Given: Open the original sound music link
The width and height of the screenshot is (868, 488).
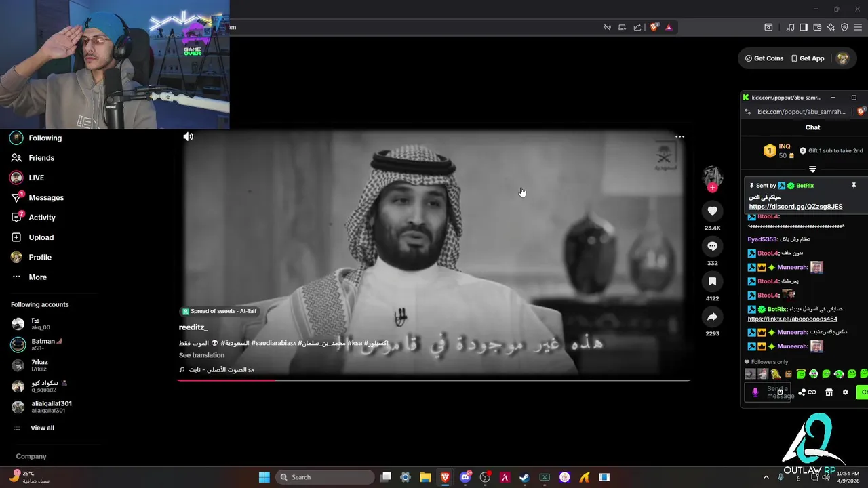Looking at the screenshot, I should [216, 370].
